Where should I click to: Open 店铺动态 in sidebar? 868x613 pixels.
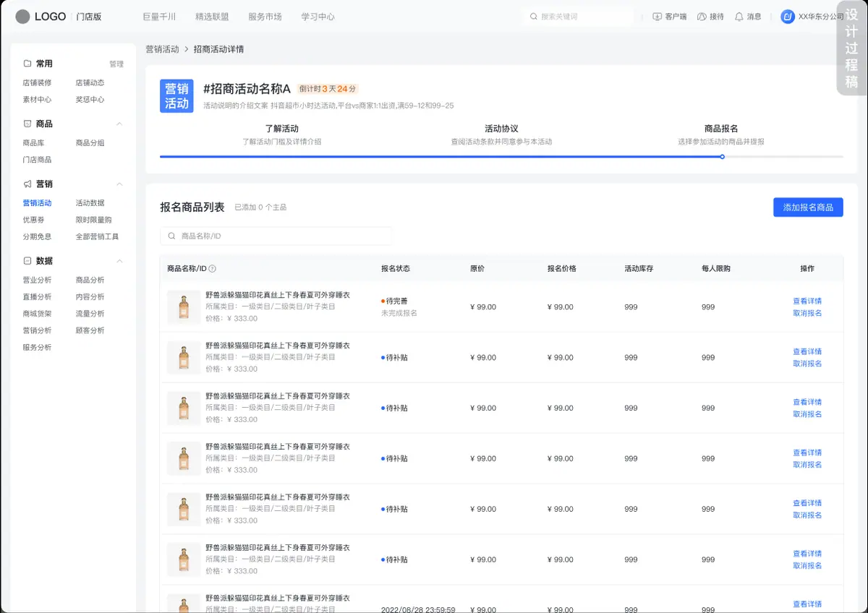click(90, 82)
